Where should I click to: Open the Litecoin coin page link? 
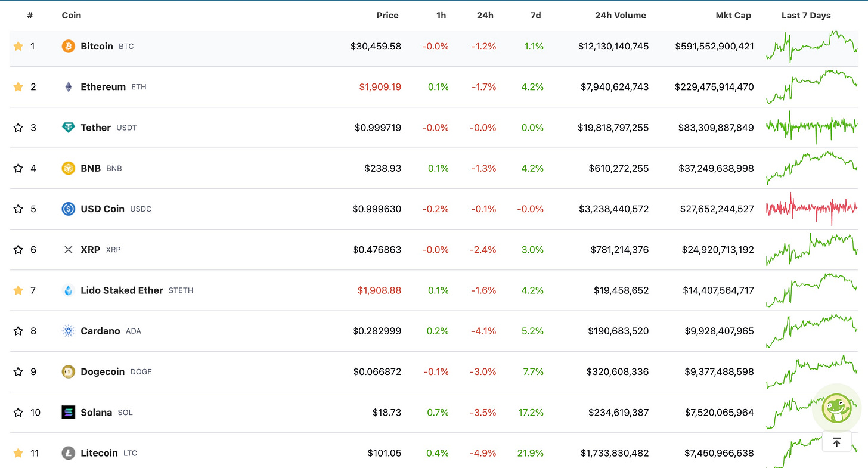click(x=99, y=453)
